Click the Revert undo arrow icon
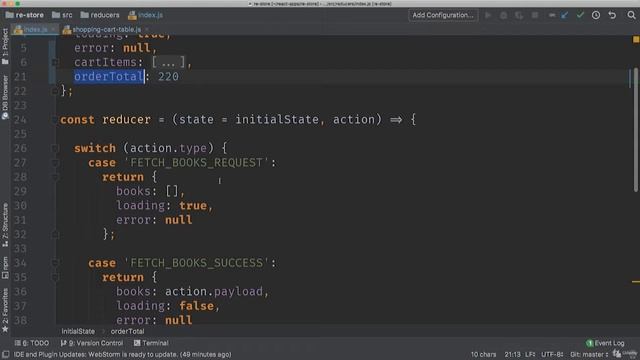This screenshot has height=360, width=640. point(612,15)
